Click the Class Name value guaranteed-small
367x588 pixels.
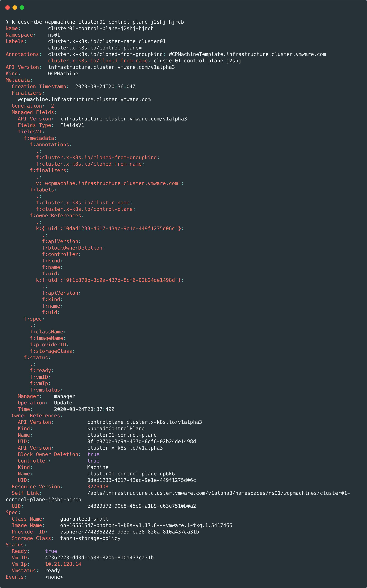[x=84, y=519]
